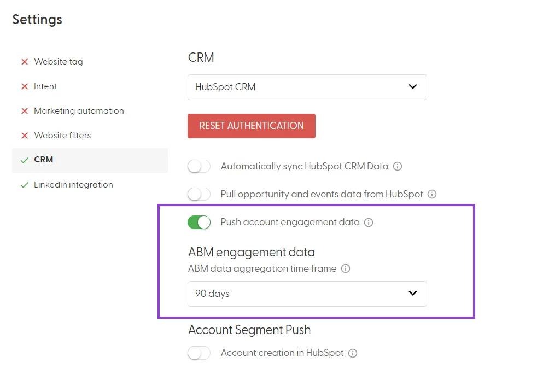Enable Automatically sync HubSpot CRM Data toggle
This screenshot has height=392, width=537.
coord(199,166)
